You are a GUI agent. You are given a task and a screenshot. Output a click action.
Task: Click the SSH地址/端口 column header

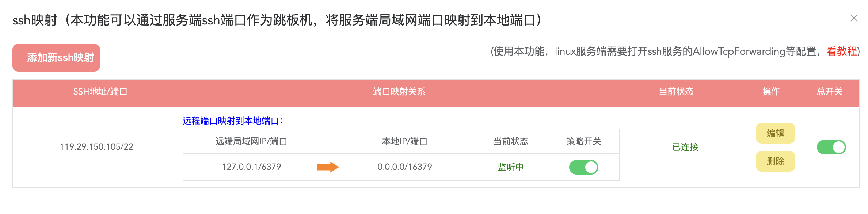pyautogui.click(x=100, y=92)
